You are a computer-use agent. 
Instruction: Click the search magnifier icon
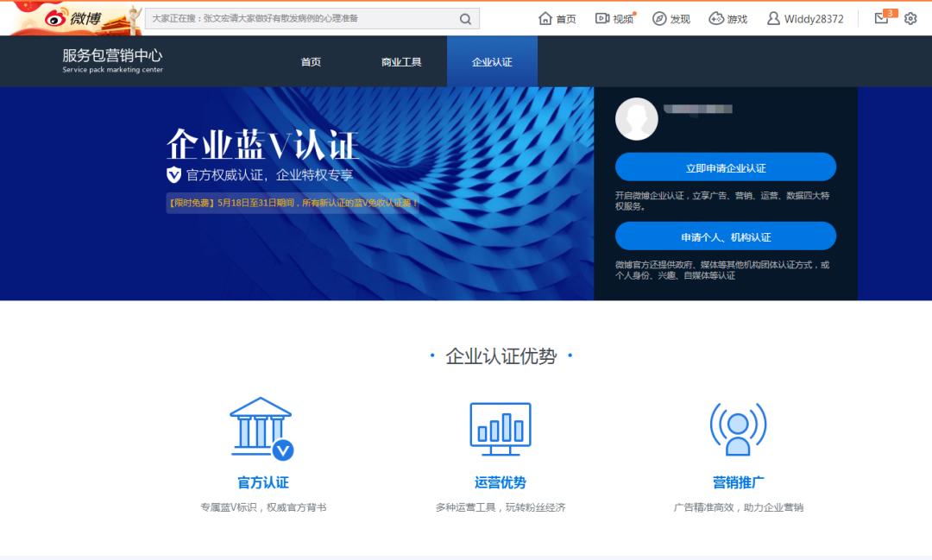click(x=466, y=18)
